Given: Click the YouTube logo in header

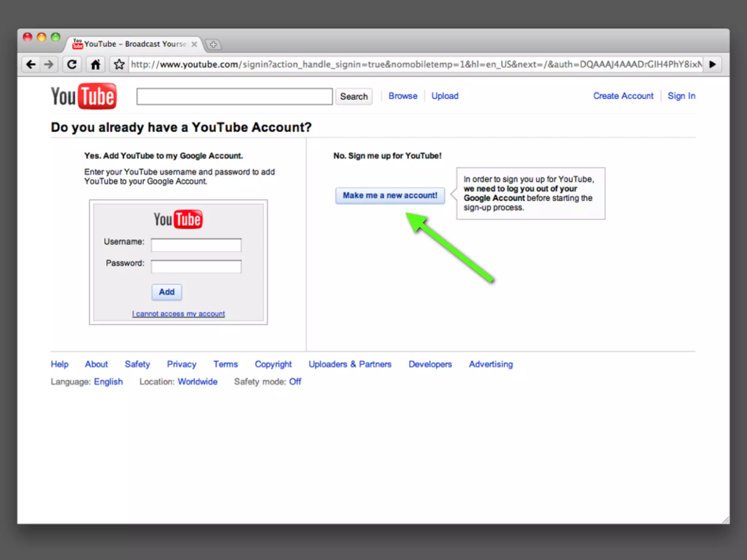Looking at the screenshot, I should tap(84, 96).
